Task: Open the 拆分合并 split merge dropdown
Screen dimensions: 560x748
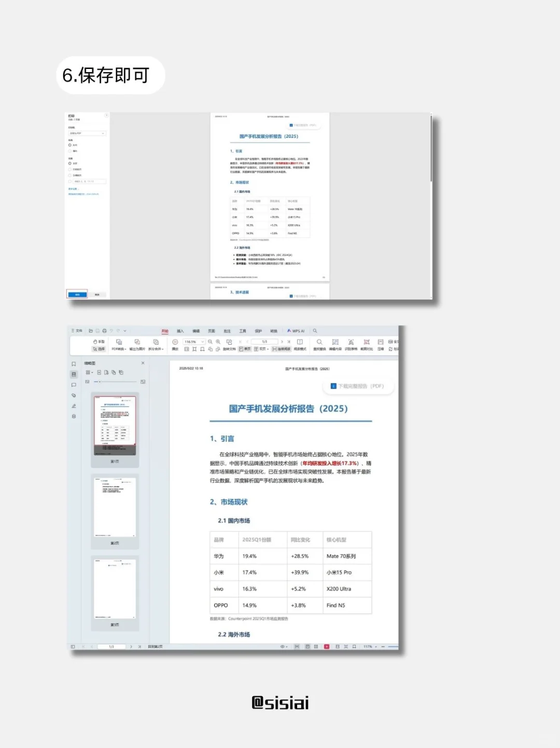Action: 156,345
